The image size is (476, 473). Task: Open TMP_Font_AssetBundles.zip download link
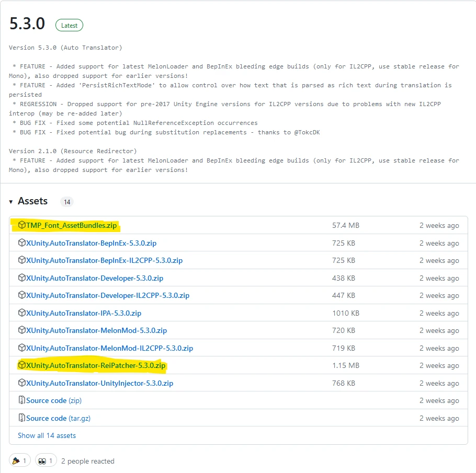pos(71,225)
